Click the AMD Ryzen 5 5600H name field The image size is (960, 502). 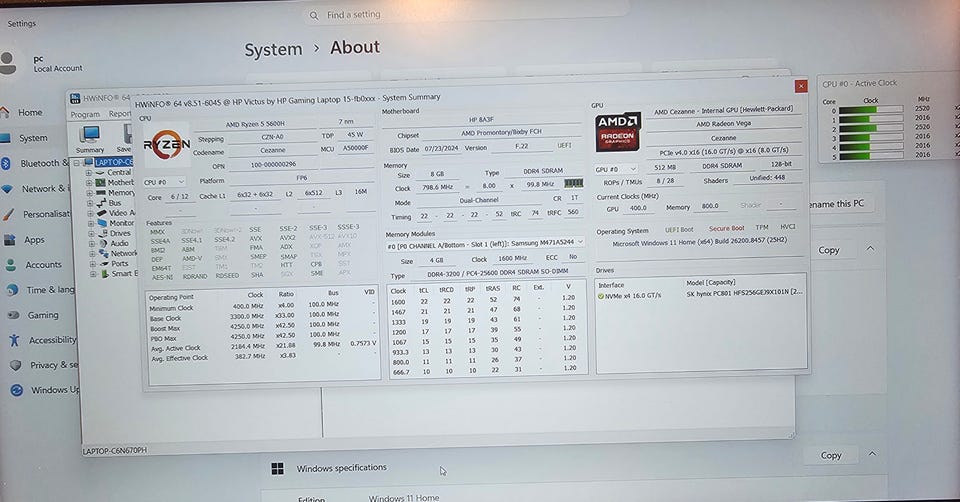[x=255, y=124]
